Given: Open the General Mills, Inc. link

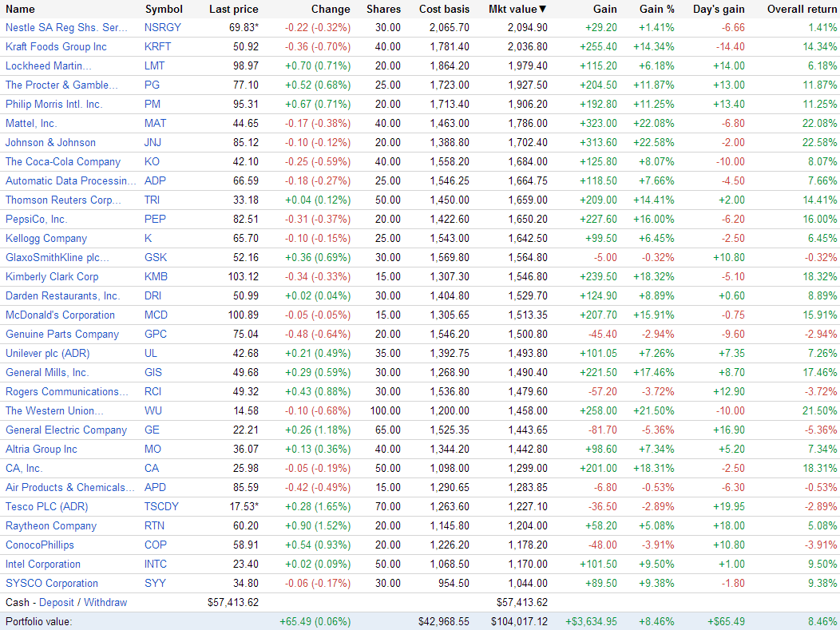Looking at the screenshot, I should click(x=47, y=372).
